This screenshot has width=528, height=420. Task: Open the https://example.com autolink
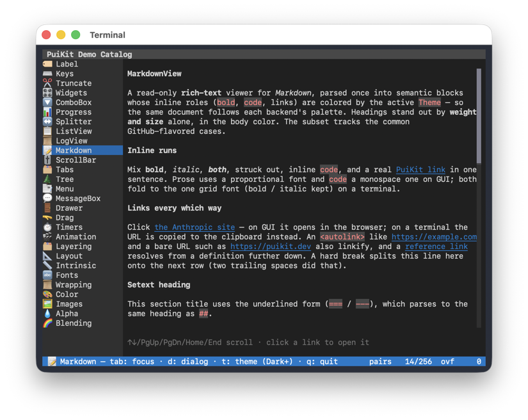coord(434,237)
